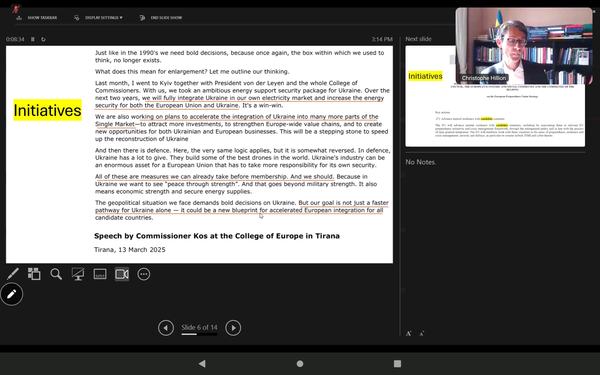
Task: Increase the notes text size
Action: coord(408,334)
